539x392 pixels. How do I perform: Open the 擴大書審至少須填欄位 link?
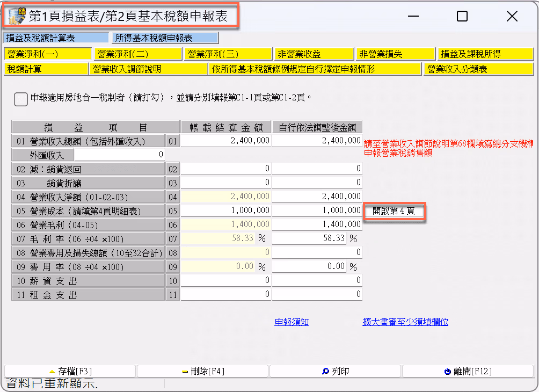pos(405,322)
